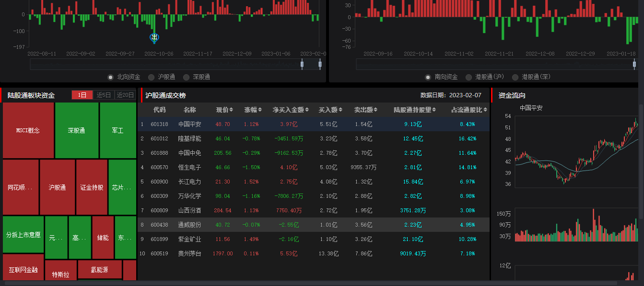
Task: Click stock code 600519
Action: point(159,253)
